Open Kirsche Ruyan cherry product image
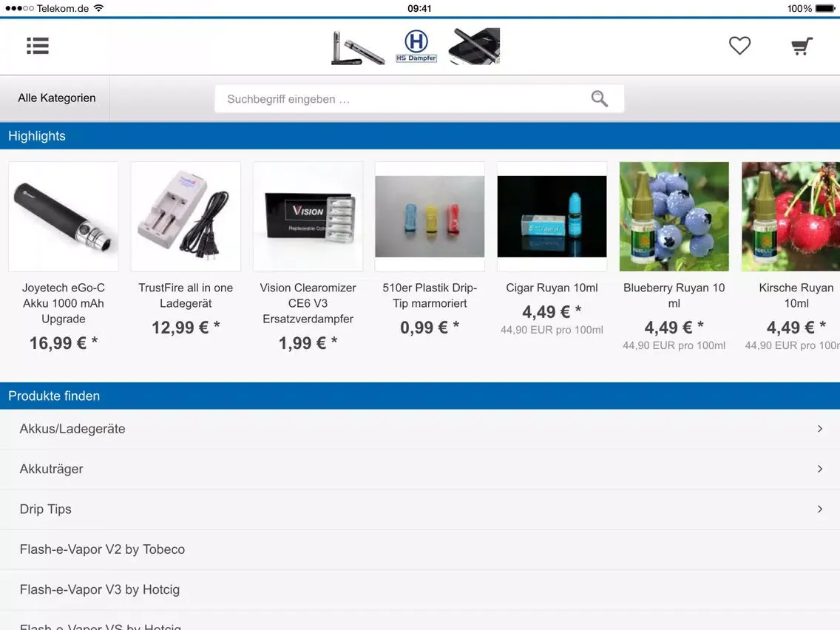Screen dimensions: 840x630 [x=790, y=217]
